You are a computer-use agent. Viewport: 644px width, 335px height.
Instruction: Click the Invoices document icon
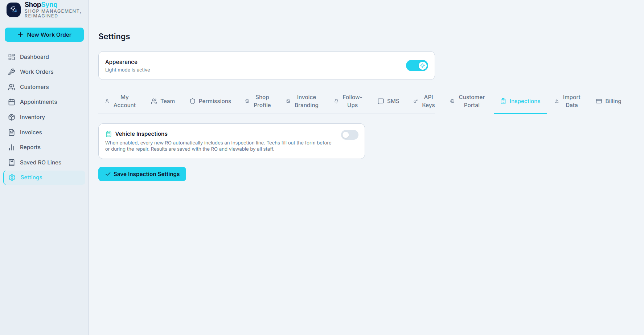(x=12, y=132)
